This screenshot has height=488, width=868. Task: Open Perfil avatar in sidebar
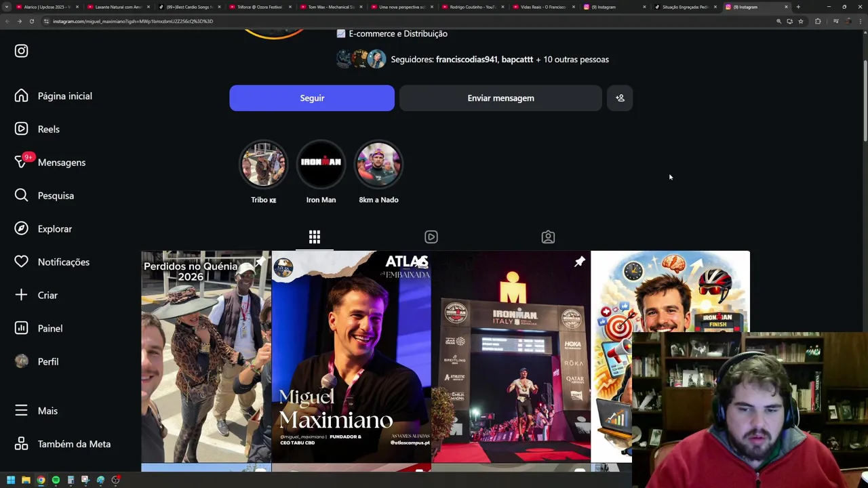point(21,361)
